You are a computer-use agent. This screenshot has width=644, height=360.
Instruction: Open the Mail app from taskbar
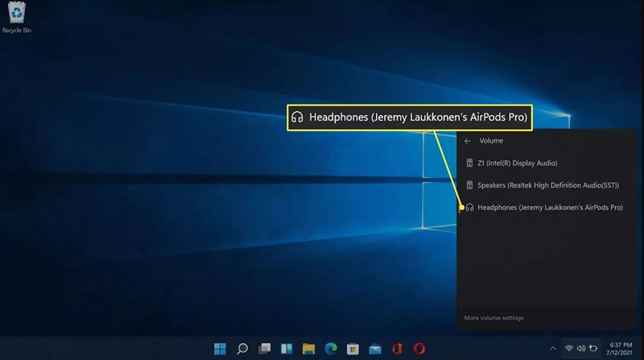(x=374, y=349)
